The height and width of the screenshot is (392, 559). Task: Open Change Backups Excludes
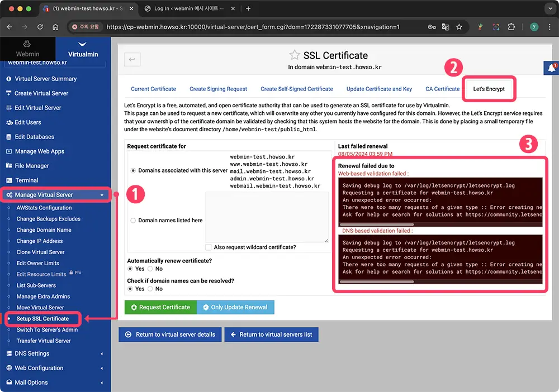coord(48,218)
